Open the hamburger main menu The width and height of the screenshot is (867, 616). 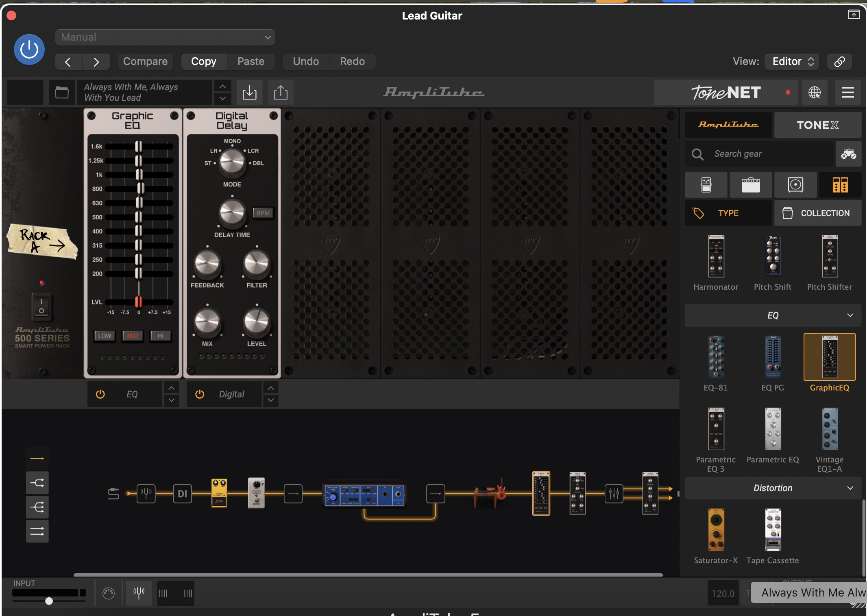(x=847, y=93)
